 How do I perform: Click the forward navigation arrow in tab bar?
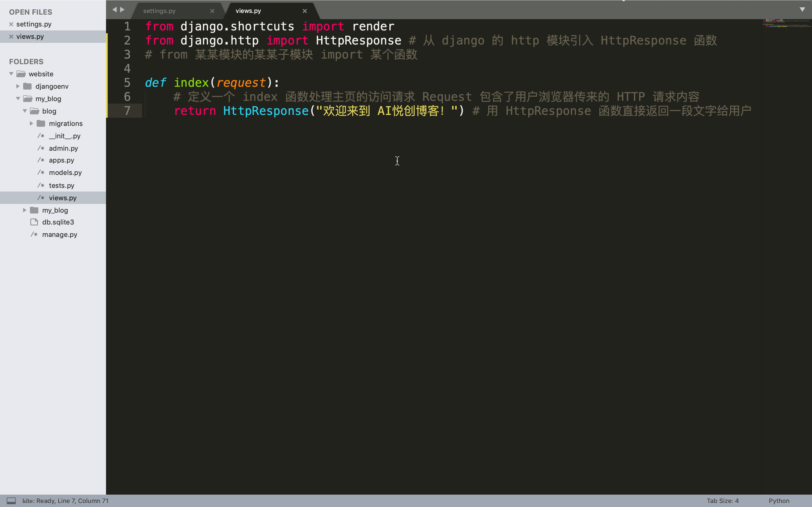122,10
